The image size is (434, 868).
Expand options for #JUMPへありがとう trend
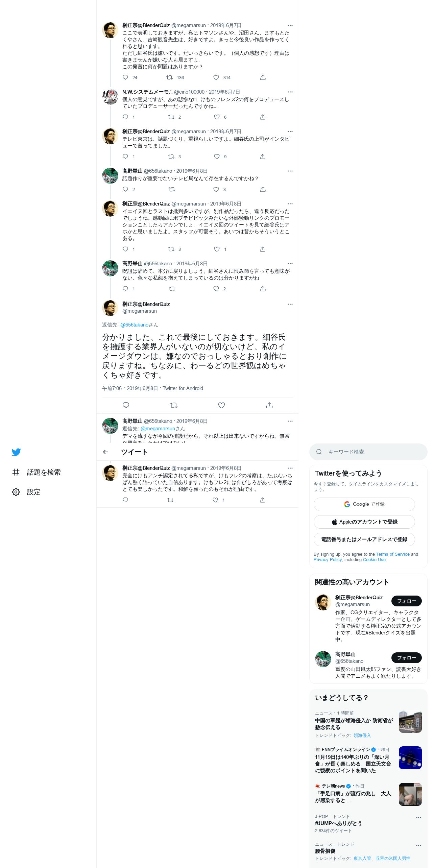(x=418, y=817)
